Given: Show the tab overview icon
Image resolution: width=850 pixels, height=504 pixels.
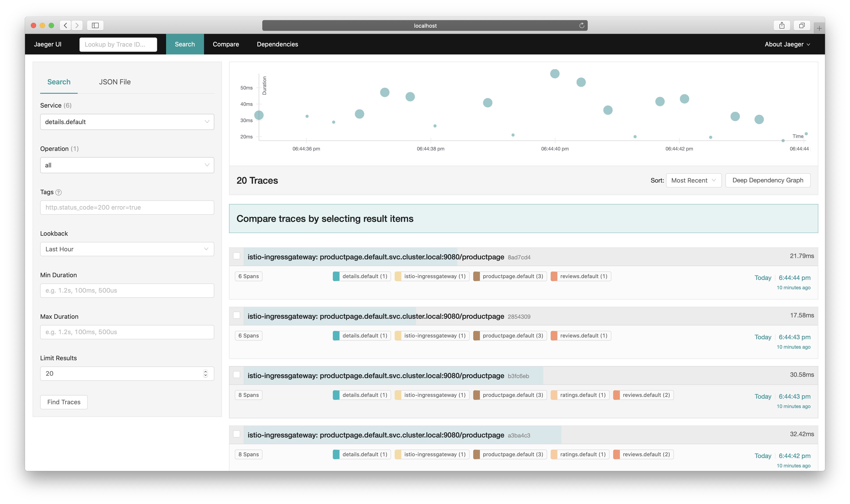Looking at the screenshot, I should point(802,25).
